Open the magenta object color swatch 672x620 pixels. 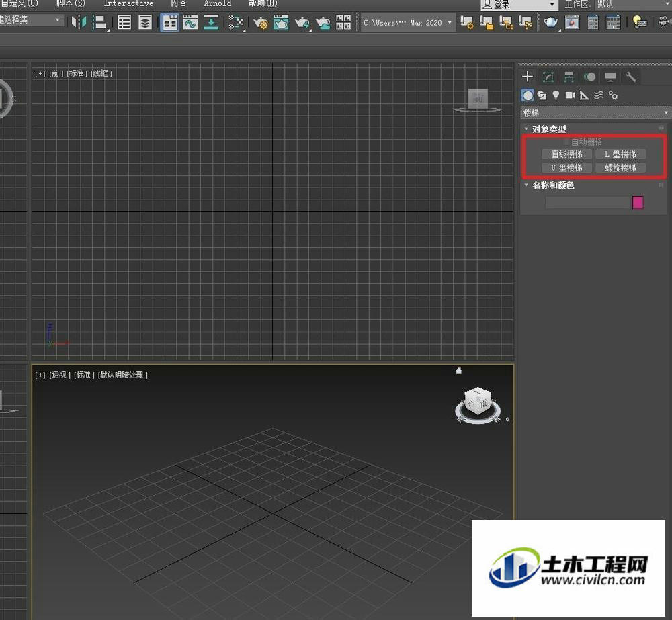point(638,202)
